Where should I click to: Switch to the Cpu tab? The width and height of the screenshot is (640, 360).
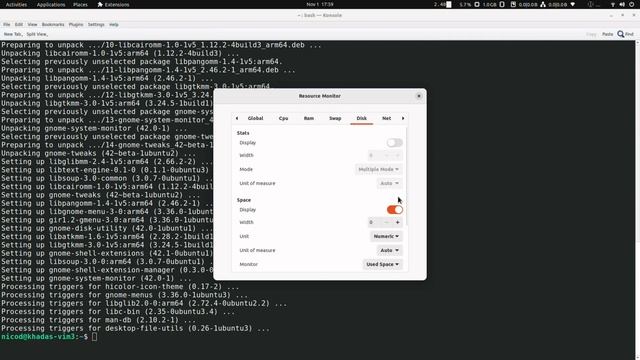283,118
